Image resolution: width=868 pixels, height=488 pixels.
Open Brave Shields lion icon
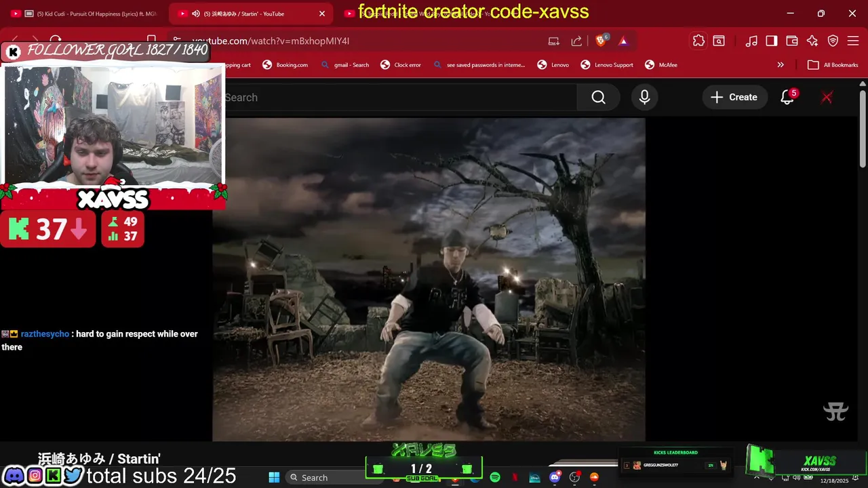pos(601,41)
